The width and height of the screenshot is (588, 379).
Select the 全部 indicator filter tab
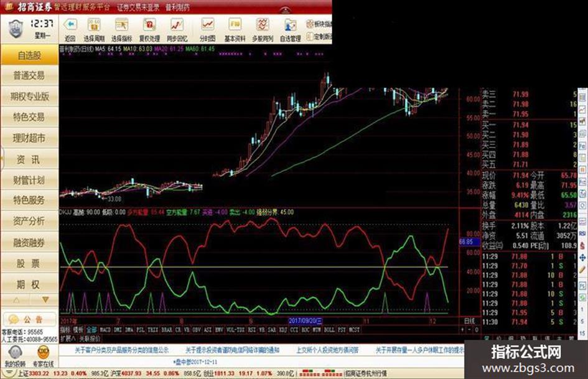(x=91, y=330)
